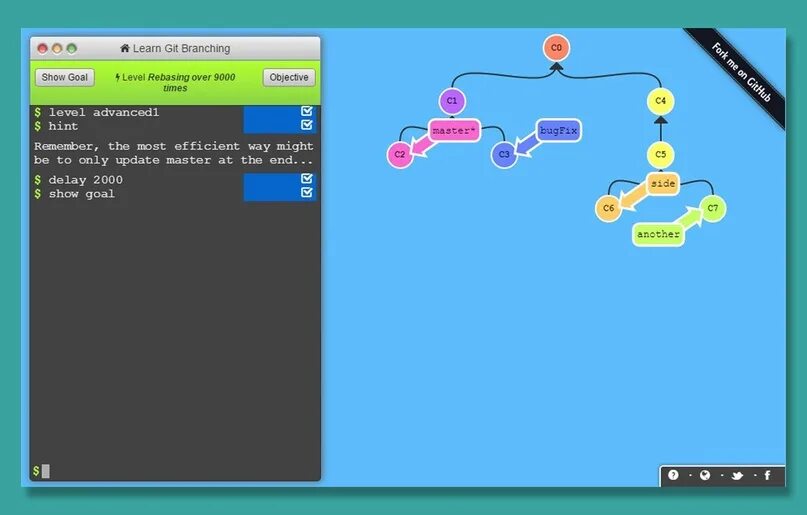This screenshot has width=807, height=515.
Task: Click the lightning bolt icon before Level
Action: pyautogui.click(x=117, y=77)
